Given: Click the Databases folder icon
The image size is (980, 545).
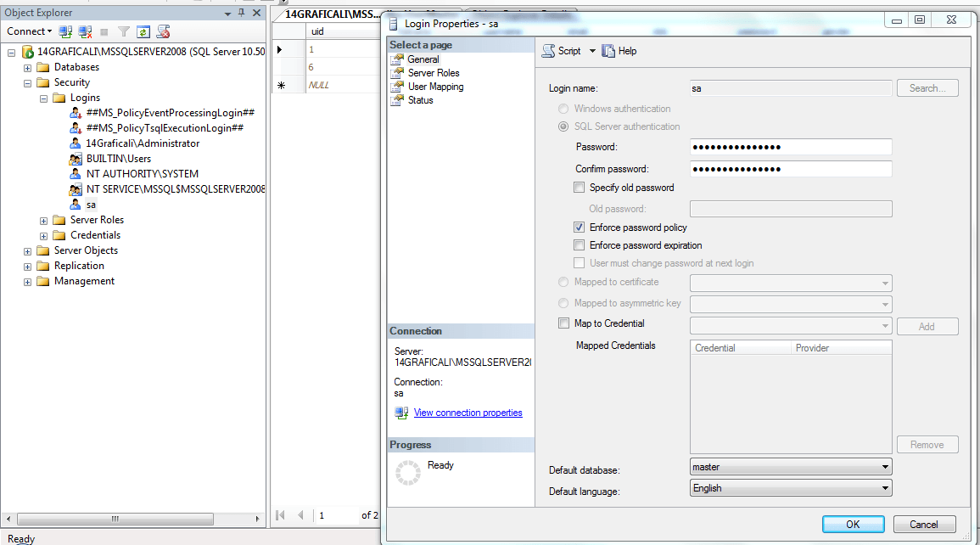Looking at the screenshot, I should click(43, 67).
